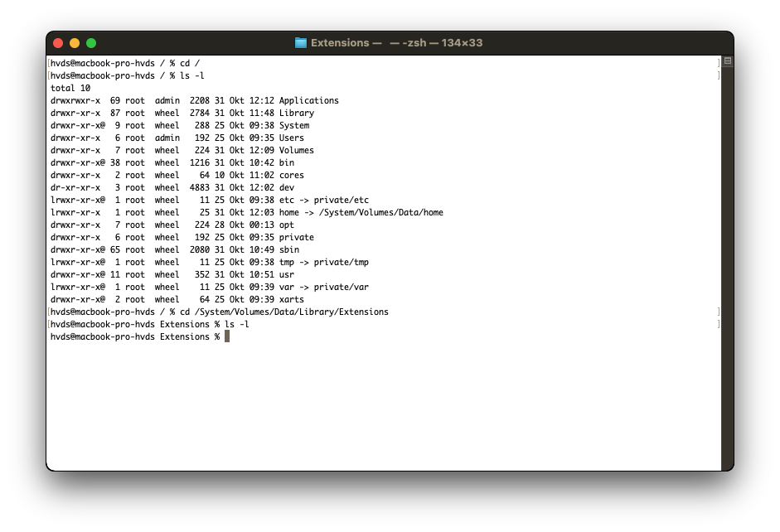Click the size value '4883' in the dev row
Screen dimensions: 780x532
click(x=200, y=187)
